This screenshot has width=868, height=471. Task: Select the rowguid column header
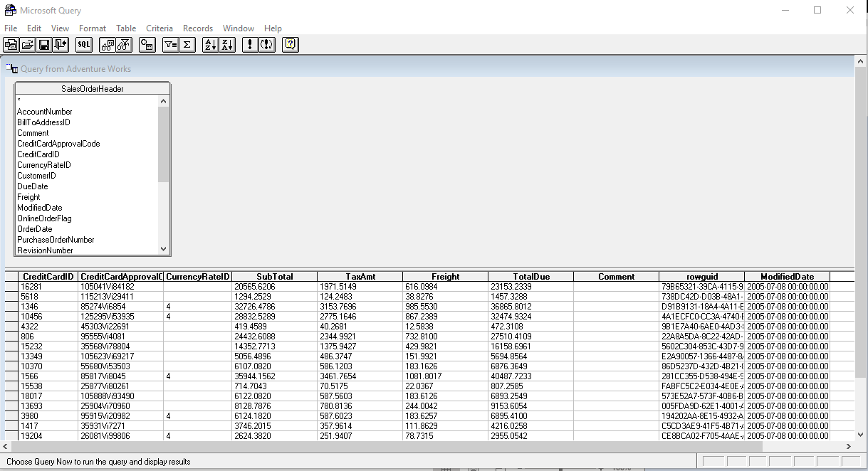[x=702, y=277]
